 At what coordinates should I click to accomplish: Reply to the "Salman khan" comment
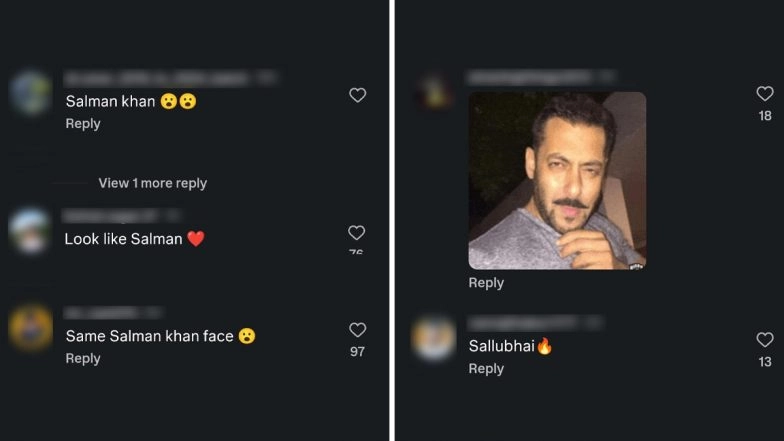coord(83,124)
